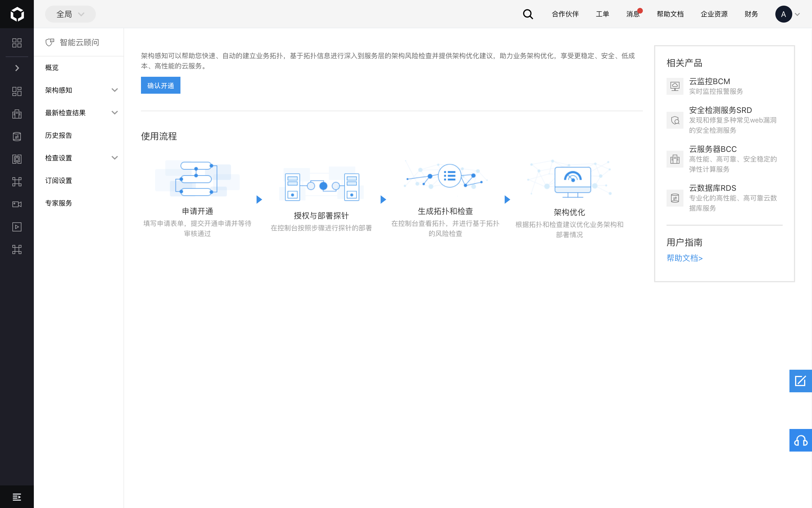Viewport: 812px width, 508px height.
Task: Click the 云服务器BCC product icon
Action: pos(675,159)
